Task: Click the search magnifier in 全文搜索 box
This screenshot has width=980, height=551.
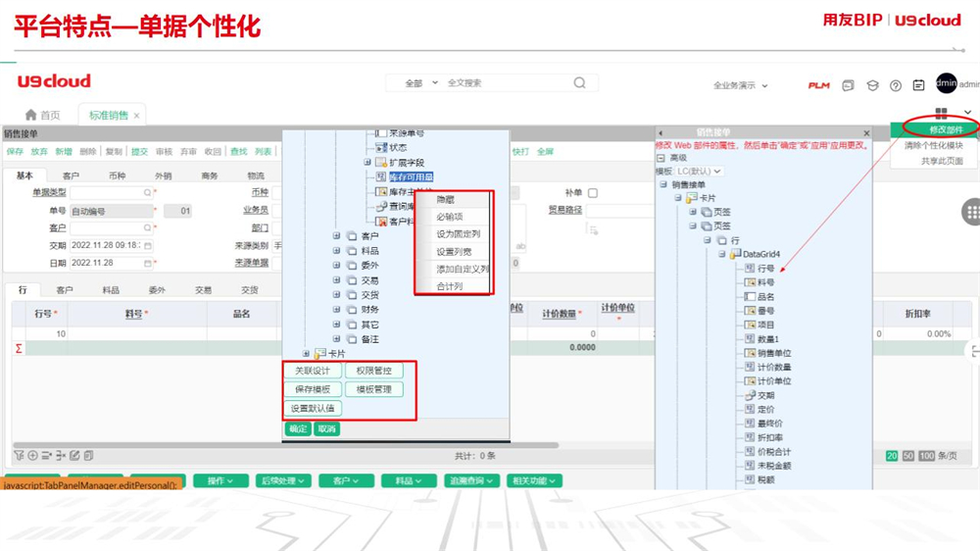Action: click(x=579, y=82)
